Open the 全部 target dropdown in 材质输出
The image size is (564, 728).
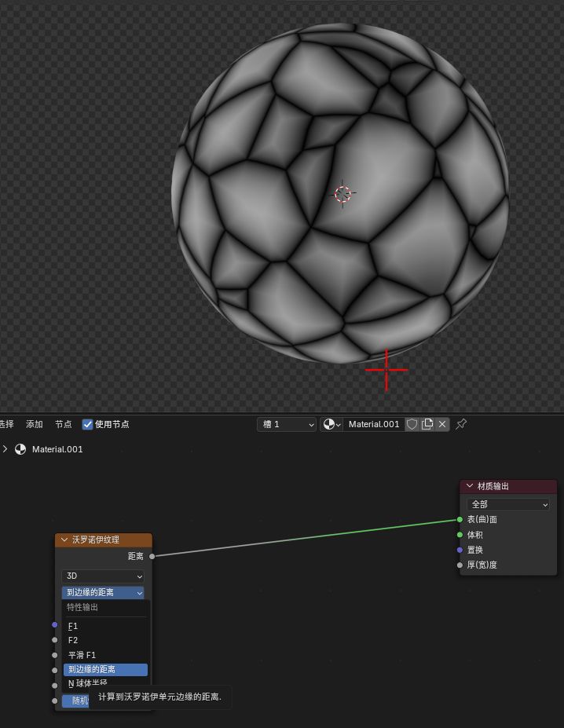(508, 504)
